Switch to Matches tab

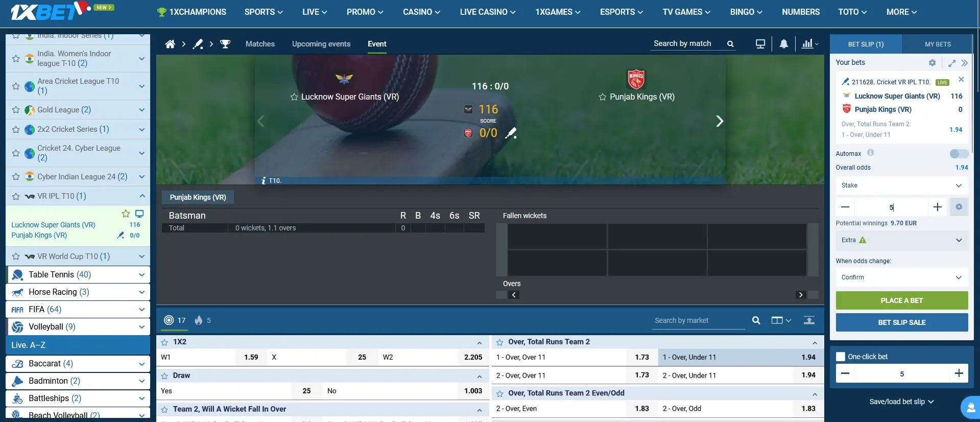coord(260,44)
